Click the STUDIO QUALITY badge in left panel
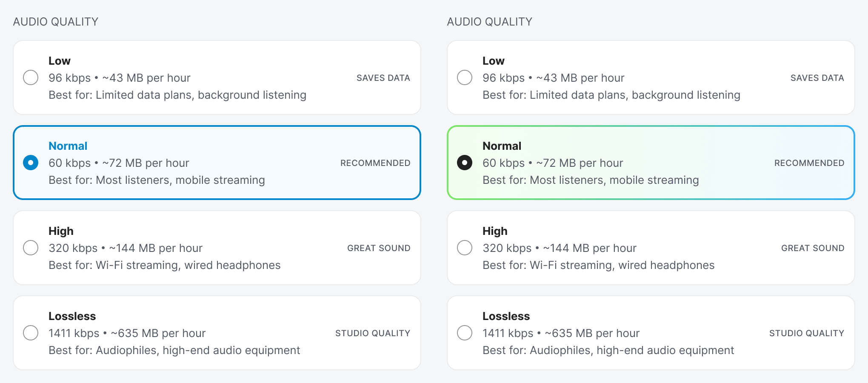 pos(373,333)
